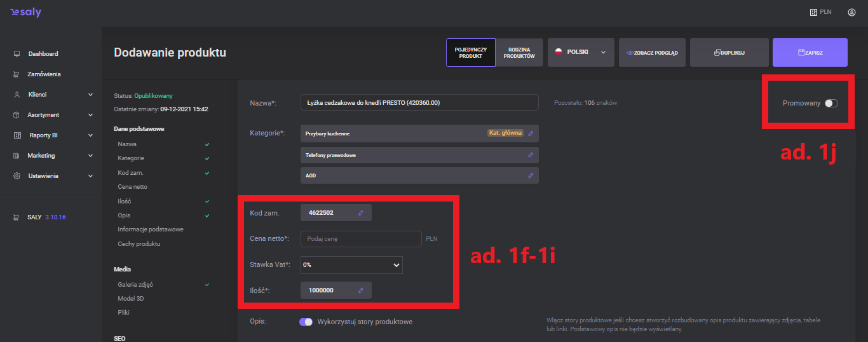
Task: Edit the Telefony przewodowe category pencil
Action: click(531, 154)
